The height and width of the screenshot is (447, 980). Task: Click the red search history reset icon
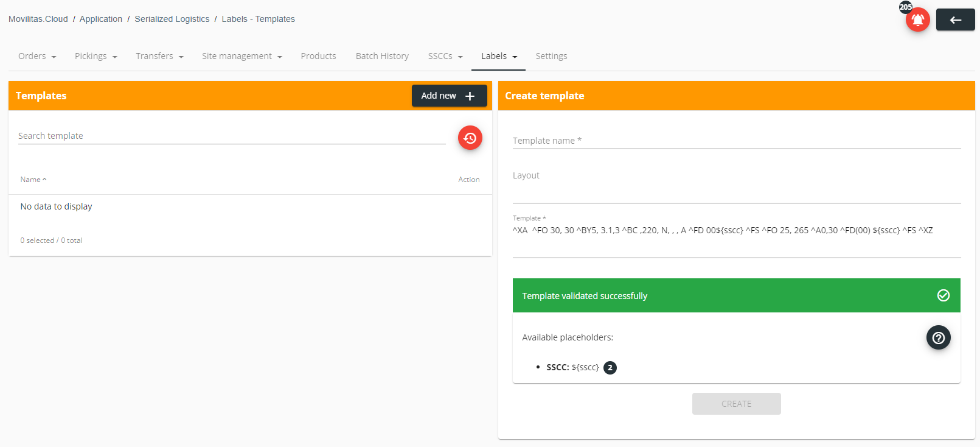(470, 138)
